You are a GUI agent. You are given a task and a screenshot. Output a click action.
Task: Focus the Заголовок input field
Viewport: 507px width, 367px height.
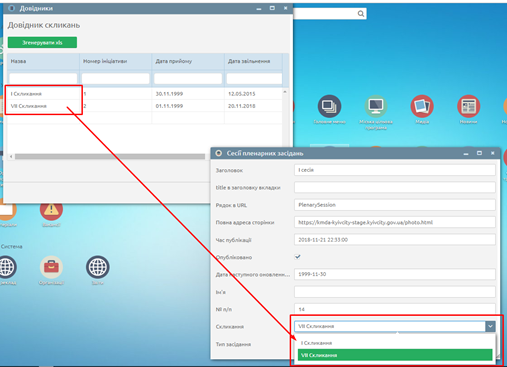[x=395, y=170]
